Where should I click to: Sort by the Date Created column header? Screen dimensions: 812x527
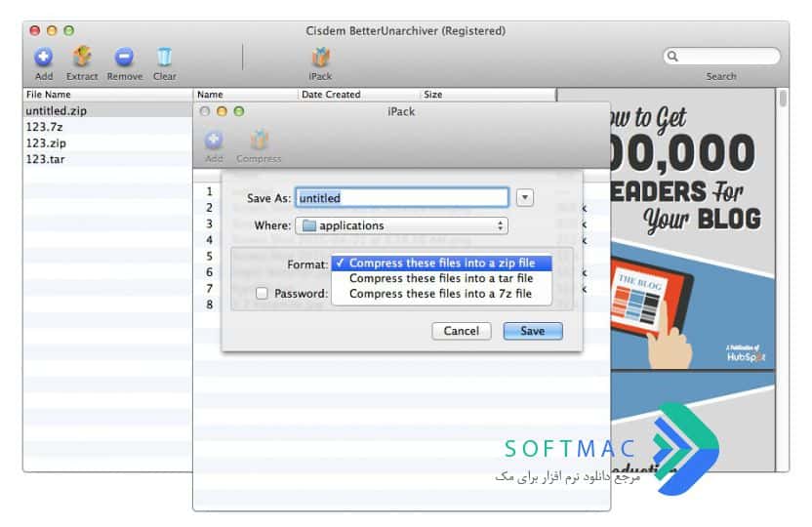331,95
